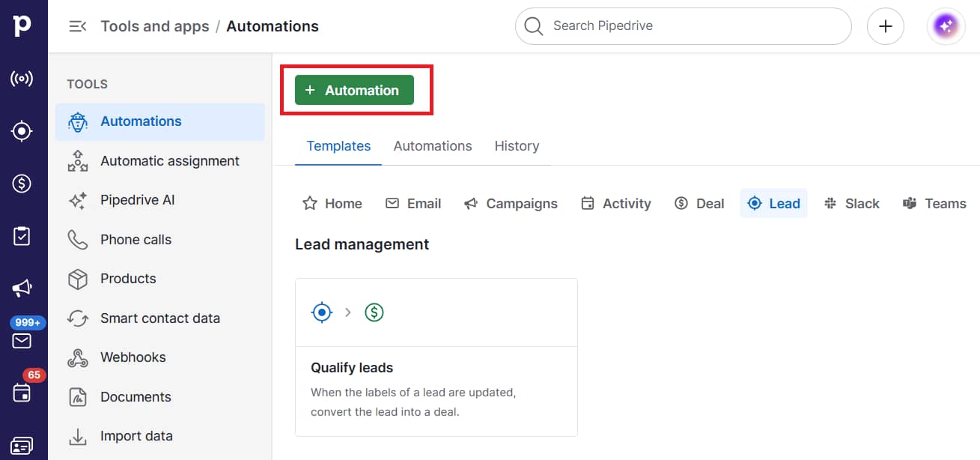Image resolution: width=980 pixels, height=460 pixels.
Task: Filter templates by Slack category
Action: tap(852, 203)
